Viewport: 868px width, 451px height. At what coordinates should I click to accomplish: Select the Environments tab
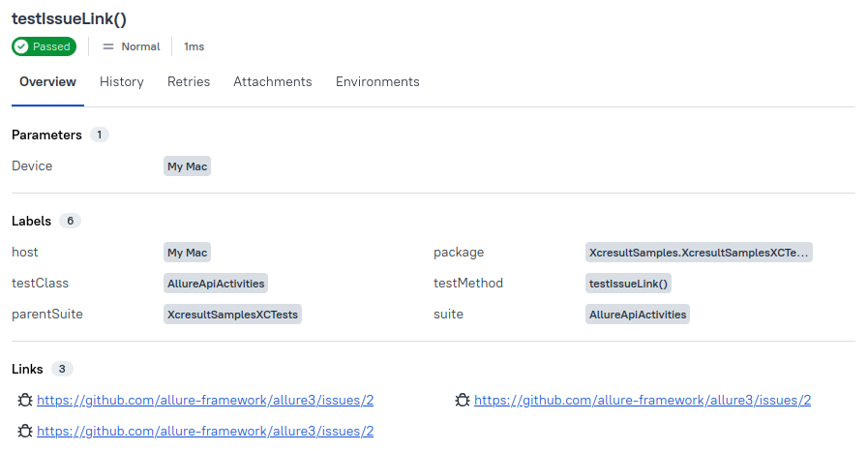click(x=377, y=82)
